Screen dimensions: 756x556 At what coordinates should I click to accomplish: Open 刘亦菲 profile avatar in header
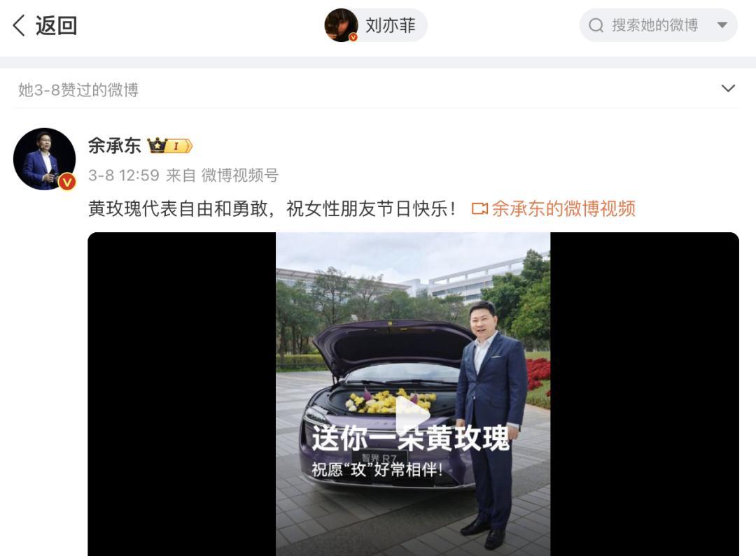tap(342, 25)
